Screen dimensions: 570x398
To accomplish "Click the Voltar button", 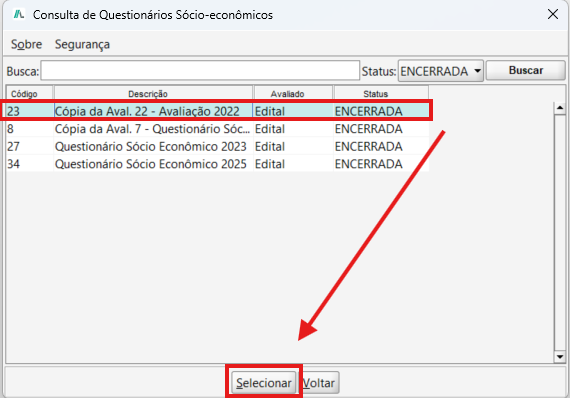I will (319, 383).
